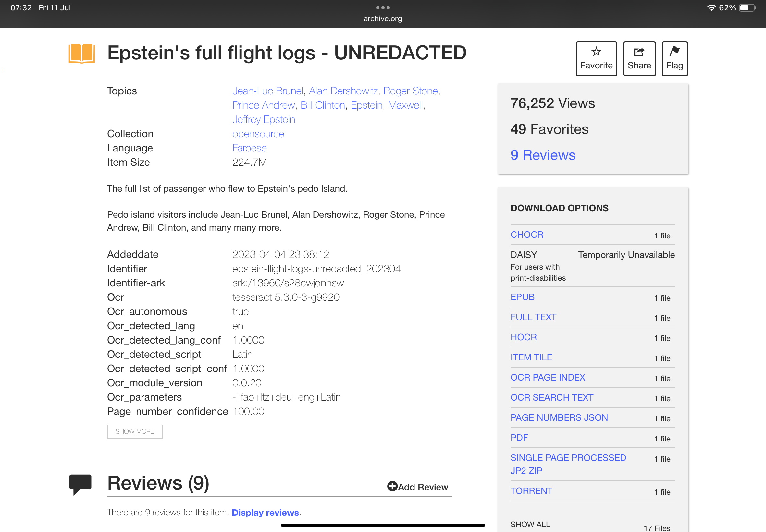
Task: Download the CHOCR file
Action: [x=527, y=235]
